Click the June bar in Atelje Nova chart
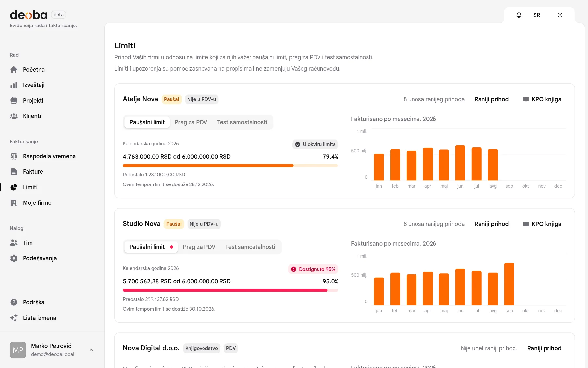This screenshot has width=588, height=368. pos(460,163)
